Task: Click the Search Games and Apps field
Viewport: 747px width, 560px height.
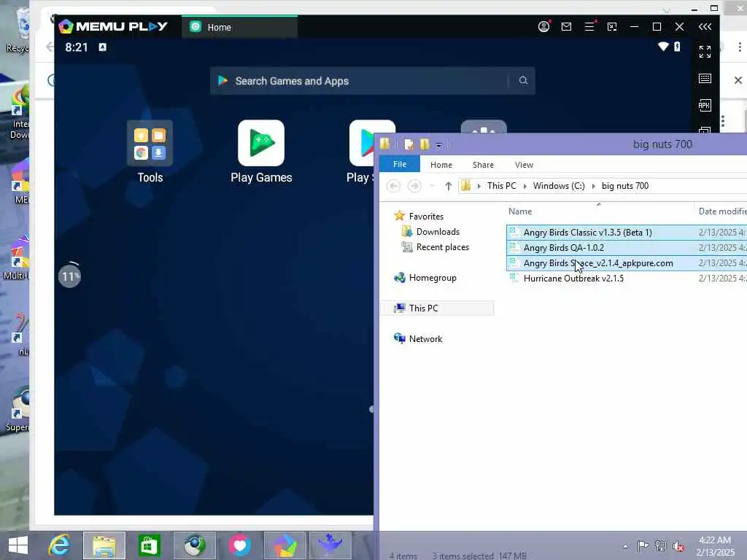Action: tap(372, 80)
